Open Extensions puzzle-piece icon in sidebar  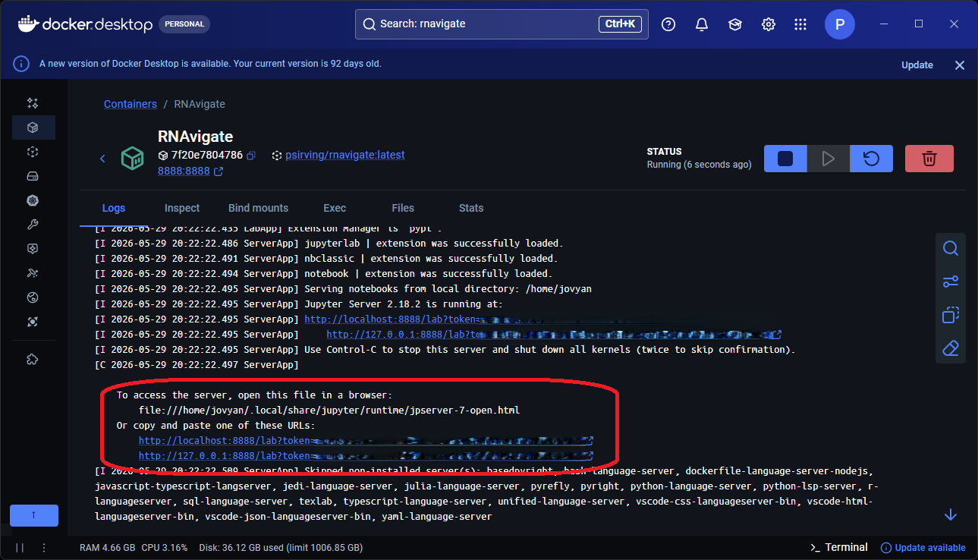(x=33, y=359)
